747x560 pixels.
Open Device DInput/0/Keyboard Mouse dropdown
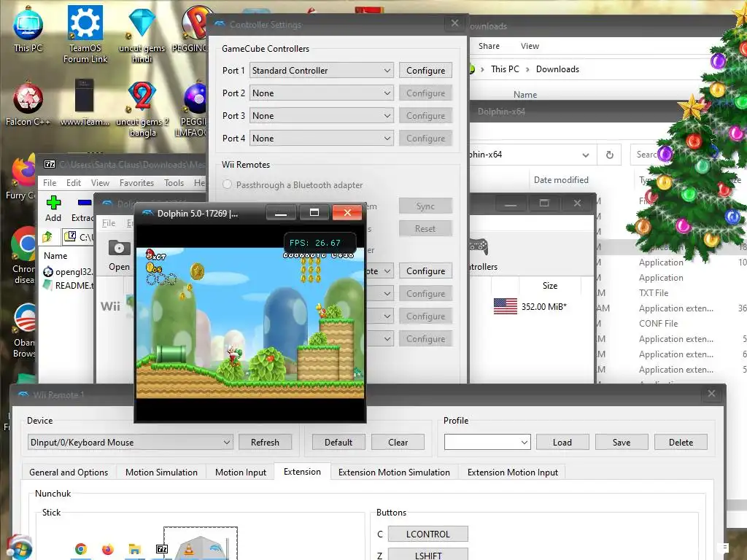(x=130, y=443)
